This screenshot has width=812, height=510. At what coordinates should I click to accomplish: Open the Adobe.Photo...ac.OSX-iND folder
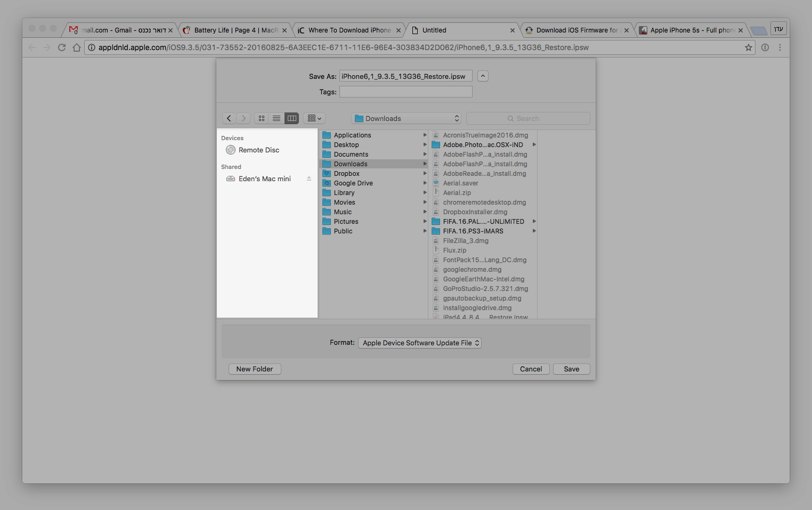[x=483, y=144]
